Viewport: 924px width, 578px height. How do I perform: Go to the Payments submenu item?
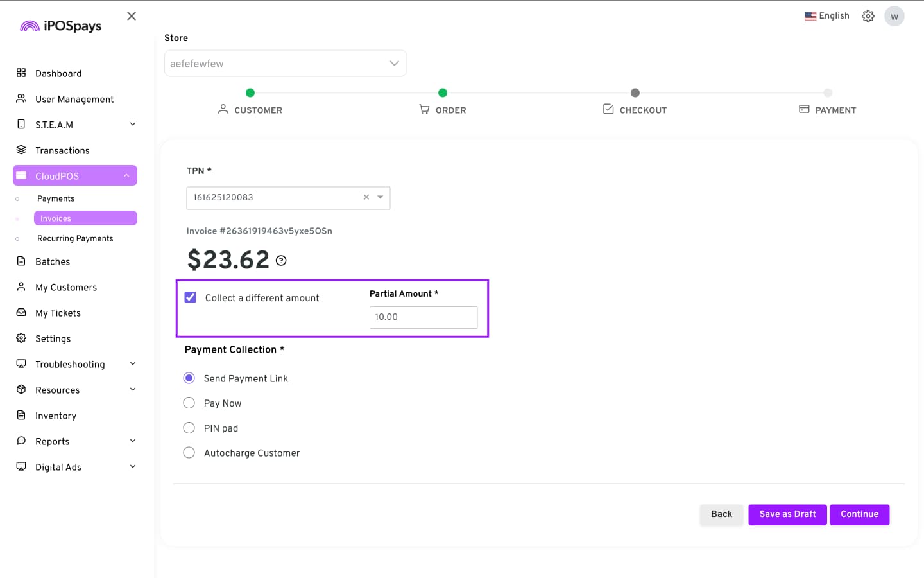point(56,198)
